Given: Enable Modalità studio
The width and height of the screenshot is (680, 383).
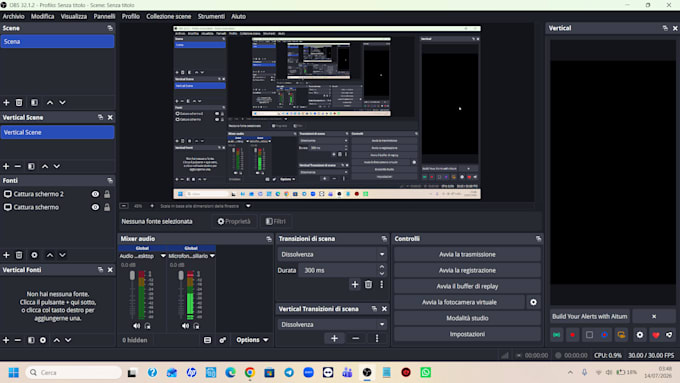Looking at the screenshot, I should (x=467, y=318).
